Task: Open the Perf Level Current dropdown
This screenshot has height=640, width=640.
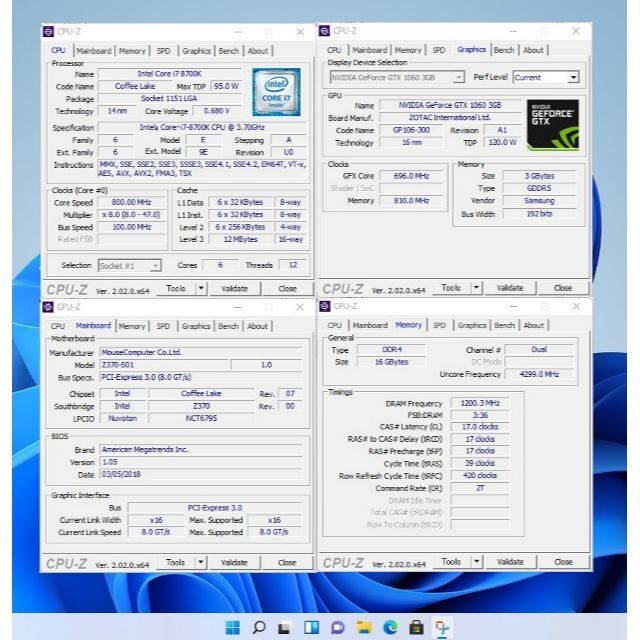Action: click(x=573, y=77)
